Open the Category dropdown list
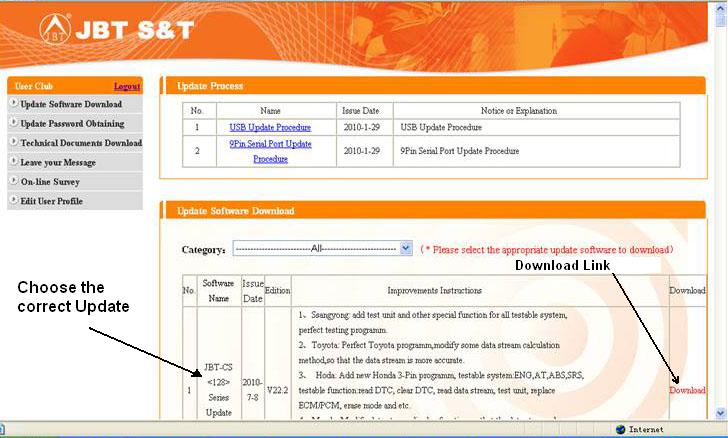Viewport: 728px width, 438px height. tap(405, 248)
